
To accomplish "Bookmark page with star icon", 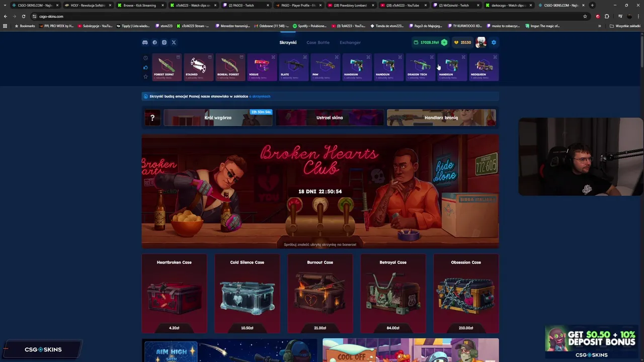I will (x=585, y=16).
